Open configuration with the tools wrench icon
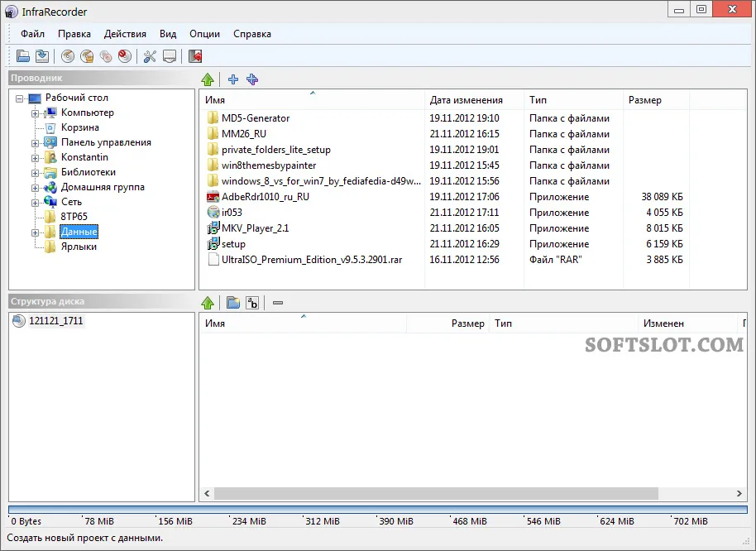 click(x=150, y=56)
